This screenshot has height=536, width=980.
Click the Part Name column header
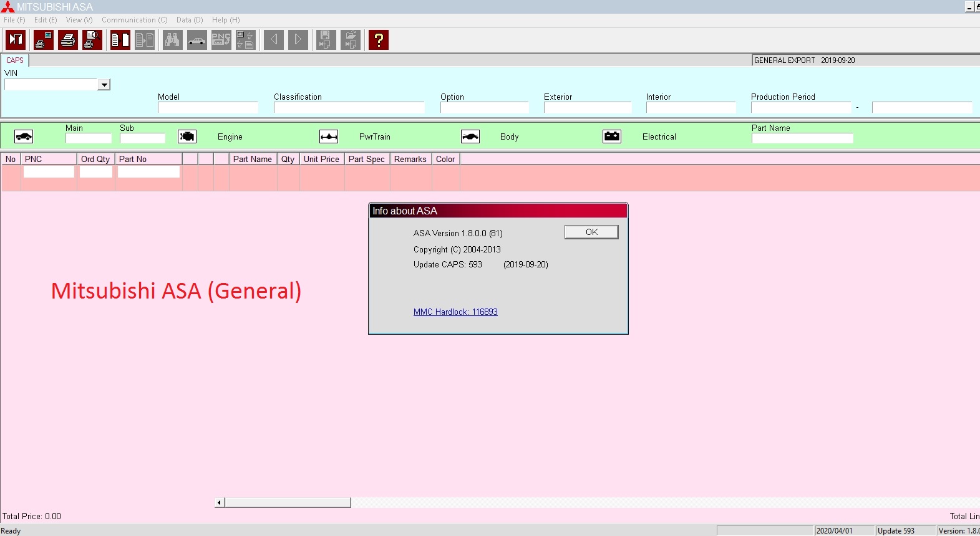[x=253, y=159]
